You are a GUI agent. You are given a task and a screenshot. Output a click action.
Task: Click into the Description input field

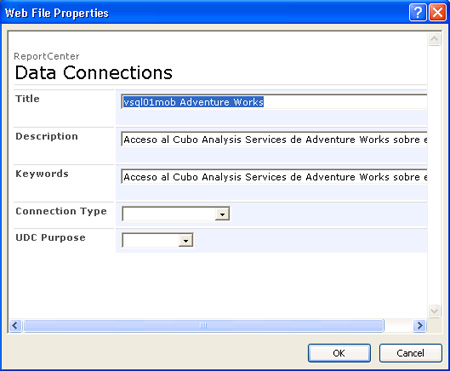[274, 139]
